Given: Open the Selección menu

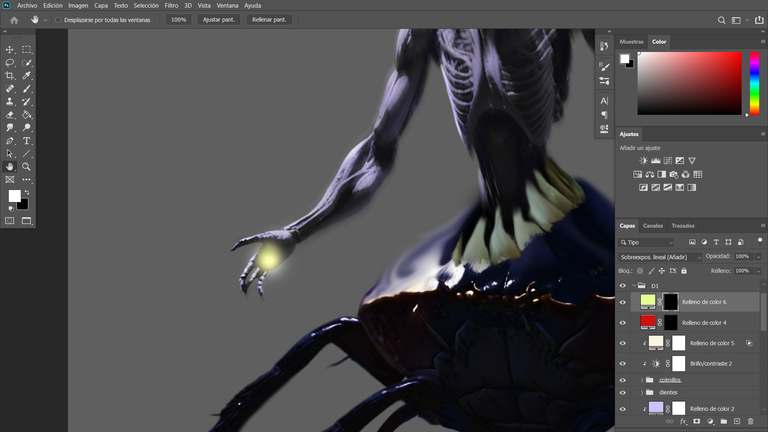Looking at the screenshot, I should [146, 5].
